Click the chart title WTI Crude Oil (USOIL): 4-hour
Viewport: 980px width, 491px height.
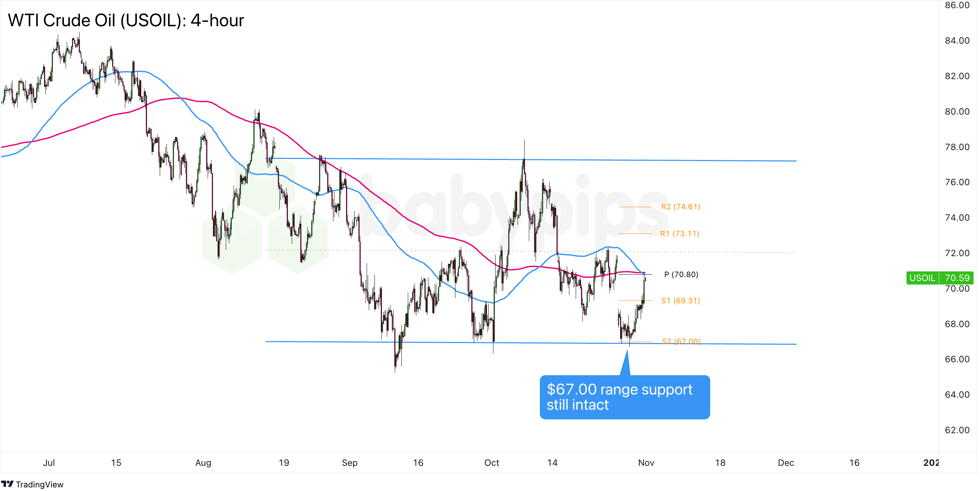126,20
